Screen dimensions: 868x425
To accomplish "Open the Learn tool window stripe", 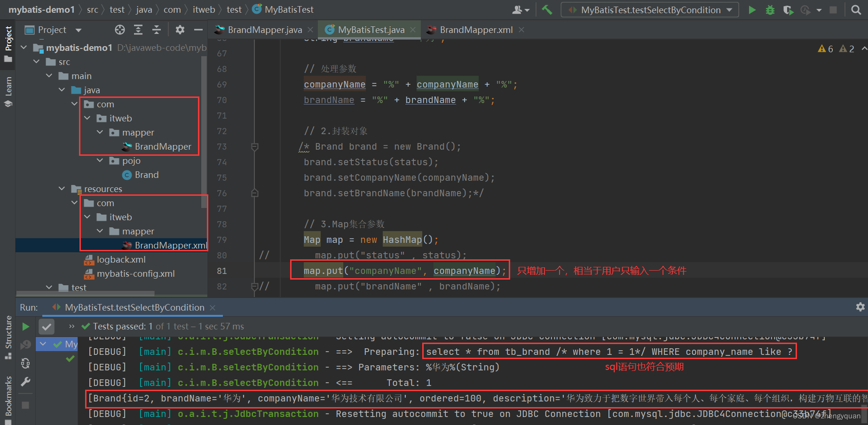I will 8,92.
